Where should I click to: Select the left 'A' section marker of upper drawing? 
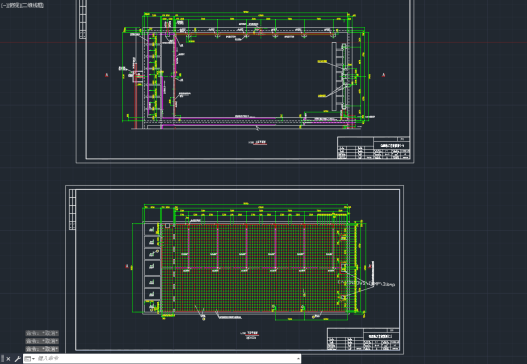coord(107,75)
